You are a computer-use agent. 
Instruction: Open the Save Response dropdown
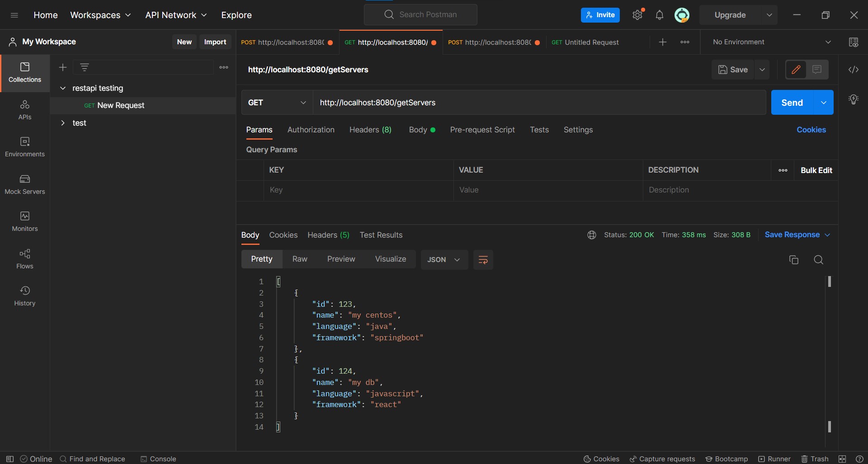(x=797, y=235)
